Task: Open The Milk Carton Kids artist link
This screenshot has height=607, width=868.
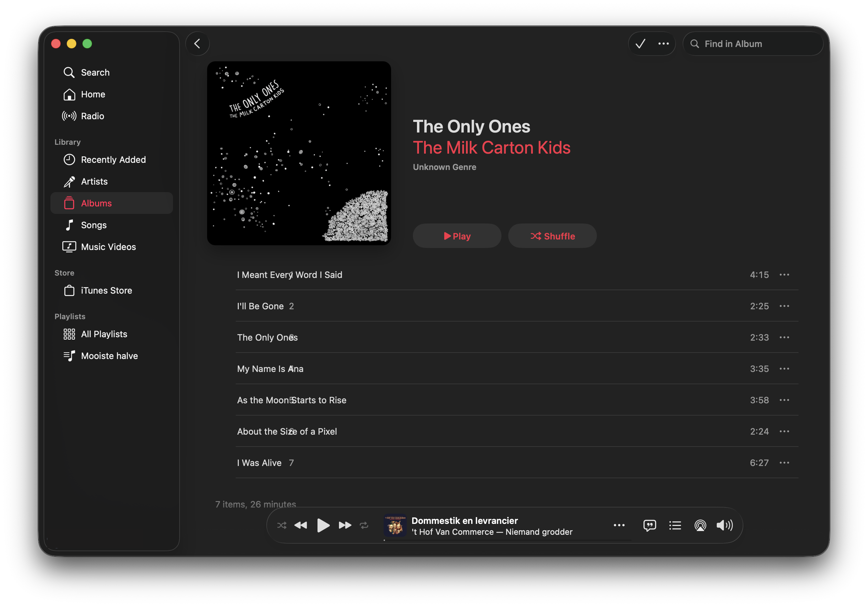Action: tap(492, 147)
